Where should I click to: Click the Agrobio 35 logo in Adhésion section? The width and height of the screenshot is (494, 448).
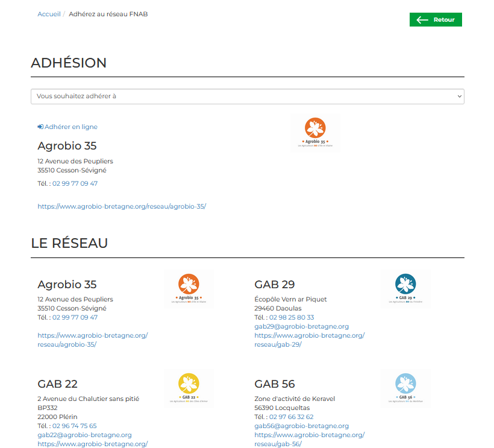pyautogui.click(x=315, y=133)
